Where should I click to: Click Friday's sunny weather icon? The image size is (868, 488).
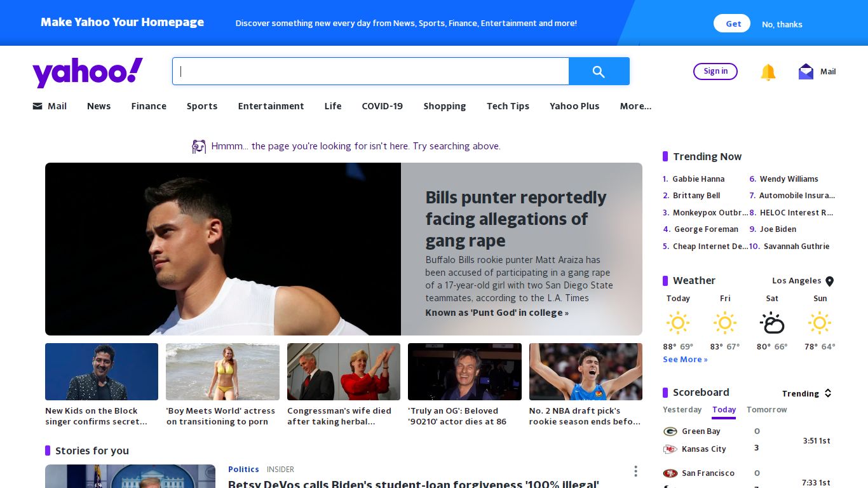(x=724, y=323)
